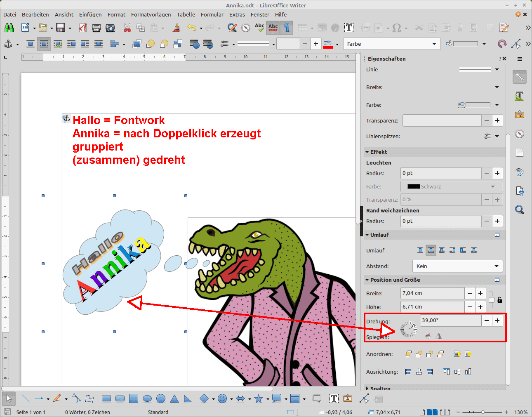Click the Rotate icon in the drawing toolbar
The image size is (532, 417).
tap(502, 44)
